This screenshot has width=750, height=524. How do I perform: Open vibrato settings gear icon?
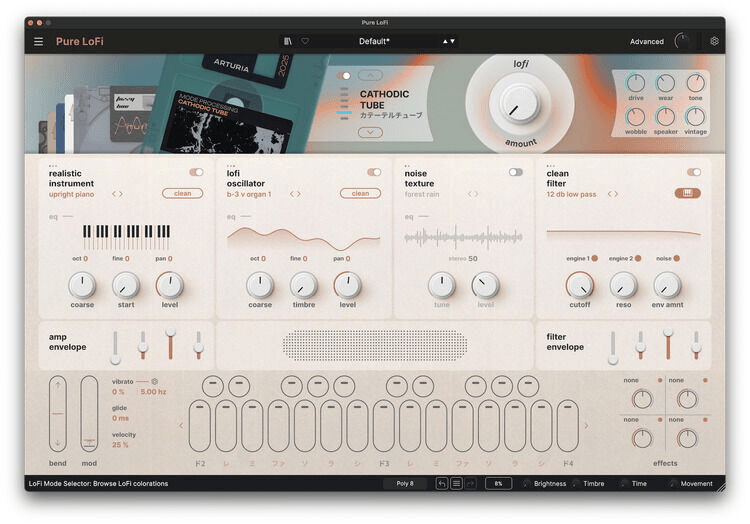pyautogui.click(x=154, y=382)
